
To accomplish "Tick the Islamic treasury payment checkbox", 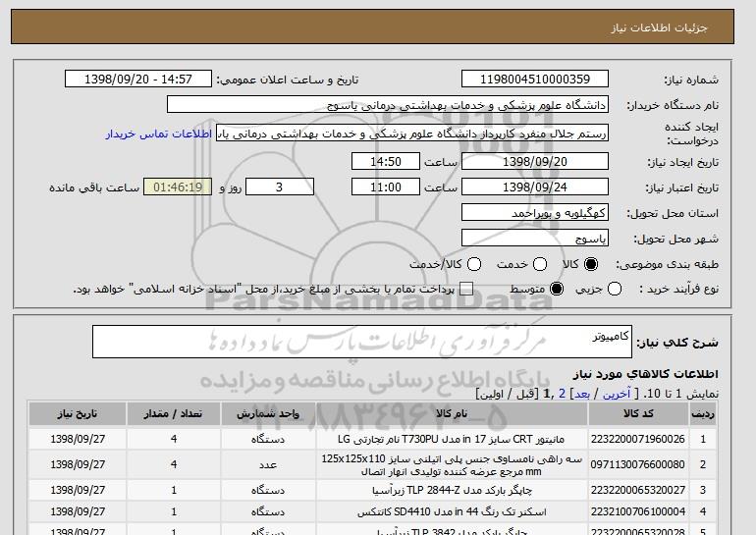I will 466,289.
